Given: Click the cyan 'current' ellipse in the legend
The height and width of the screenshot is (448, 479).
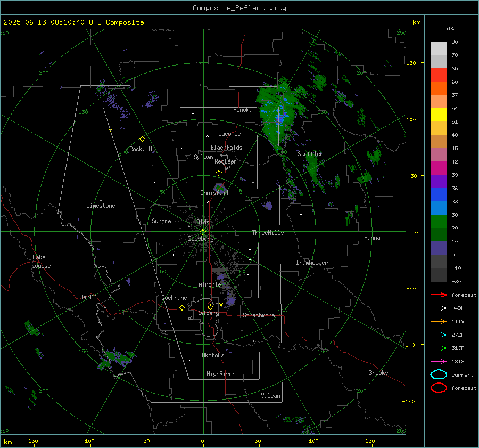Looking at the screenshot, I should pyautogui.click(x=439, y=374).
